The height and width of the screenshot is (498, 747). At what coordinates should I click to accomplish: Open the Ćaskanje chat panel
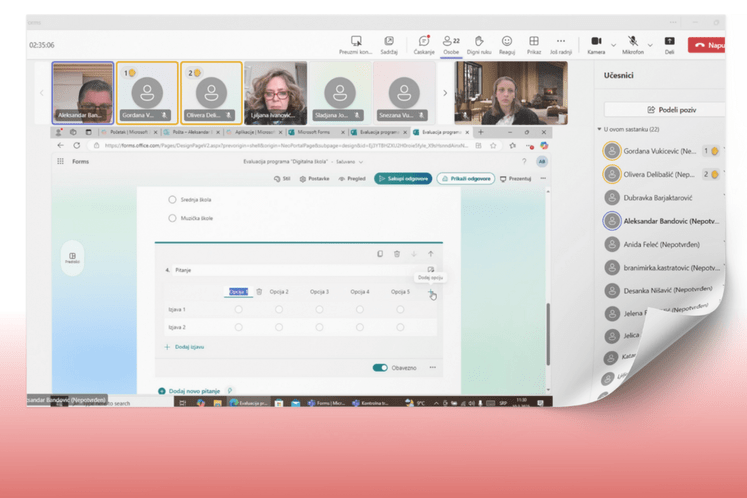coord(424,42)
